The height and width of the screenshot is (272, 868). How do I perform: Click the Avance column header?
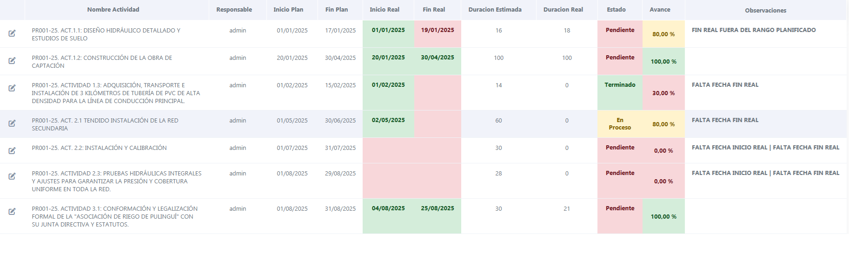click(660, 10)
